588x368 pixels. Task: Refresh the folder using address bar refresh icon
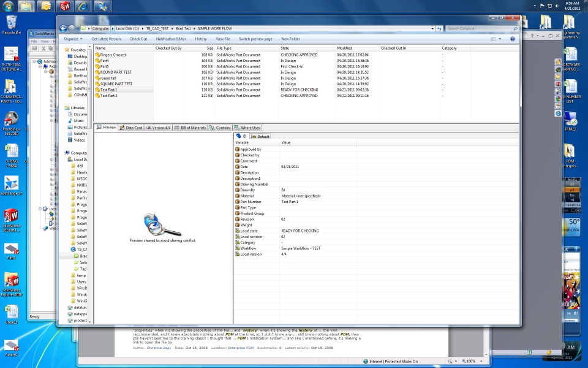pos(439,29)
